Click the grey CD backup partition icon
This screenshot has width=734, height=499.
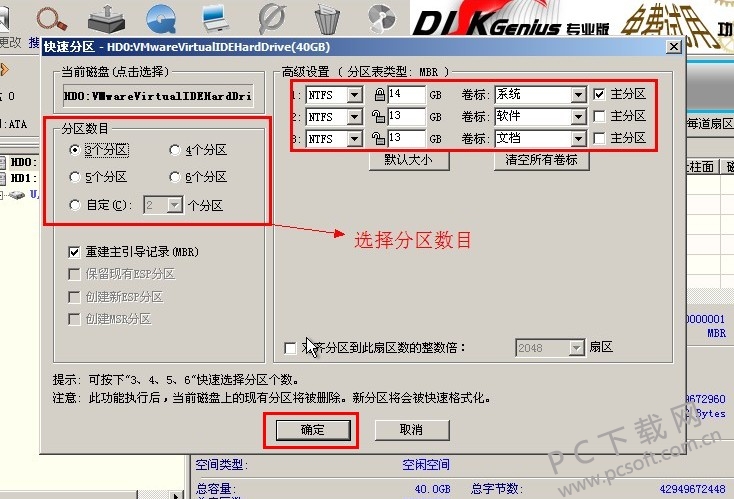coord(382,19)
